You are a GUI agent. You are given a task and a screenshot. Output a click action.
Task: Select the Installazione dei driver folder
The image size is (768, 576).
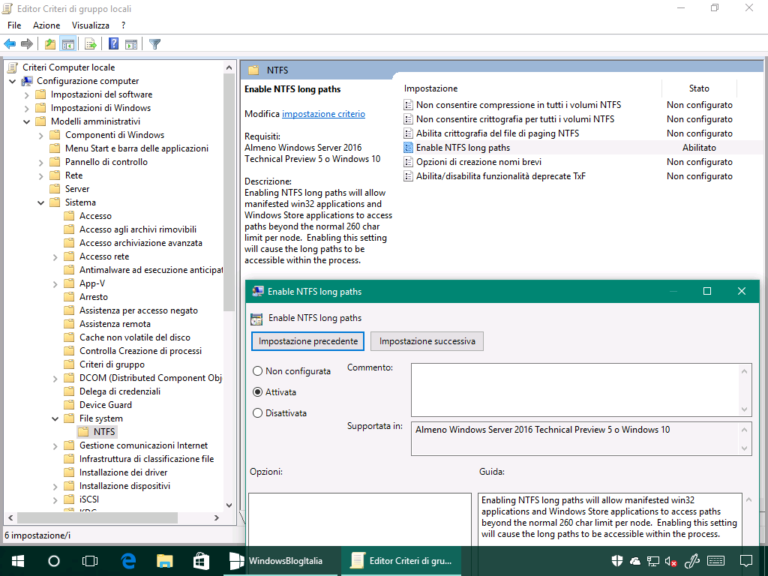(x=116, y=473)
